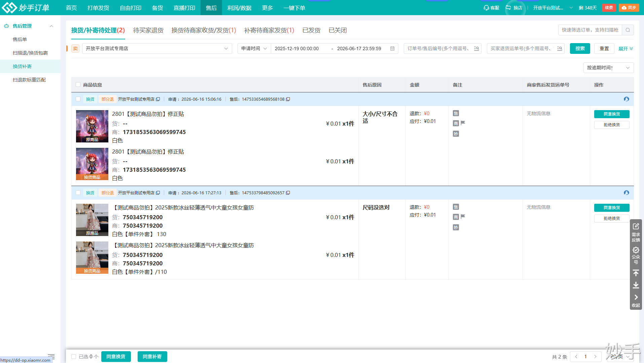The width and height of the screenshot is (644, 363).
Task: Expand more filters with 展开
Action: coord(625,48)
